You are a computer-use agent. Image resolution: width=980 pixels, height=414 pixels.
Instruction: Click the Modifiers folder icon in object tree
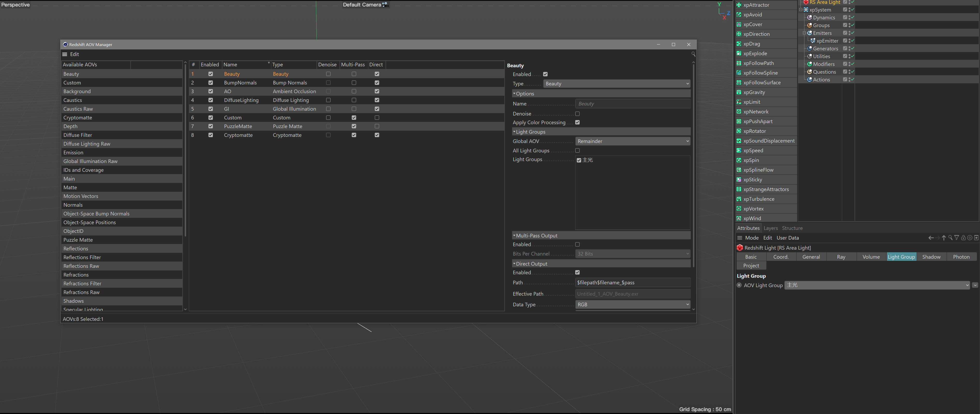[810, 64]
